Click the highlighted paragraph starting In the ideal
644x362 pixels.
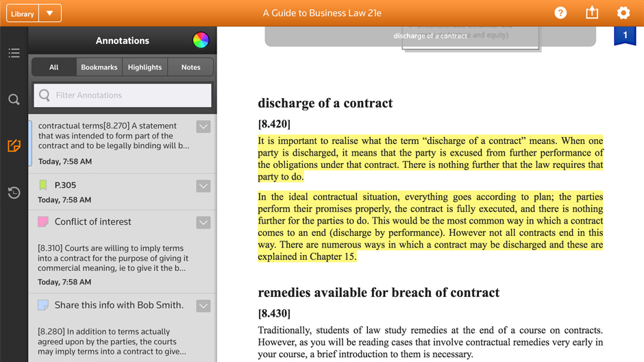point(430,226)
